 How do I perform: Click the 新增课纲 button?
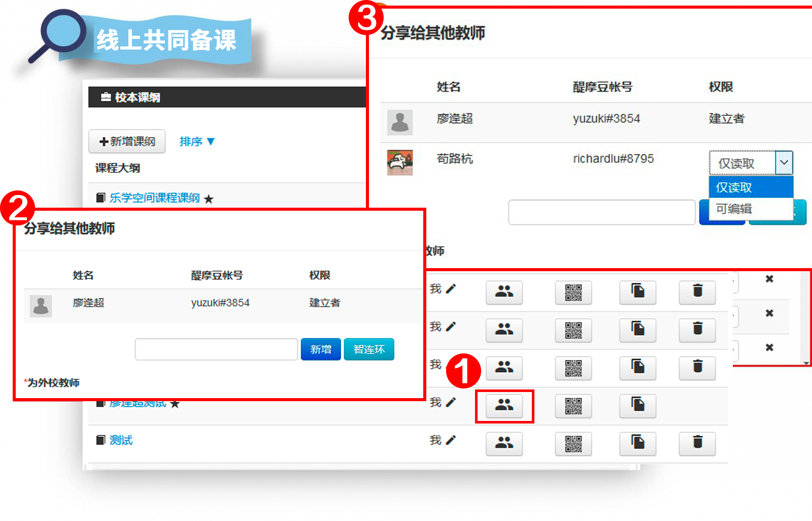point(127,142)
